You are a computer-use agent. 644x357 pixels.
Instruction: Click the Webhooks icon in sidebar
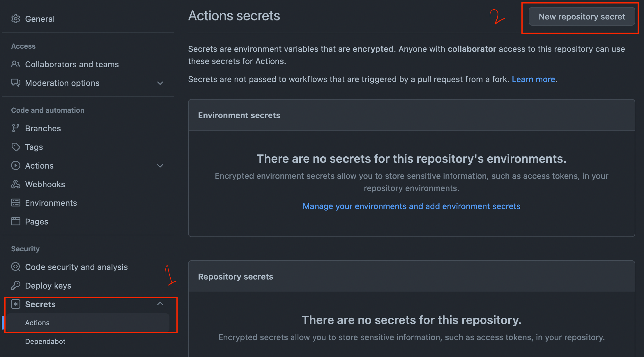point(16,184)
